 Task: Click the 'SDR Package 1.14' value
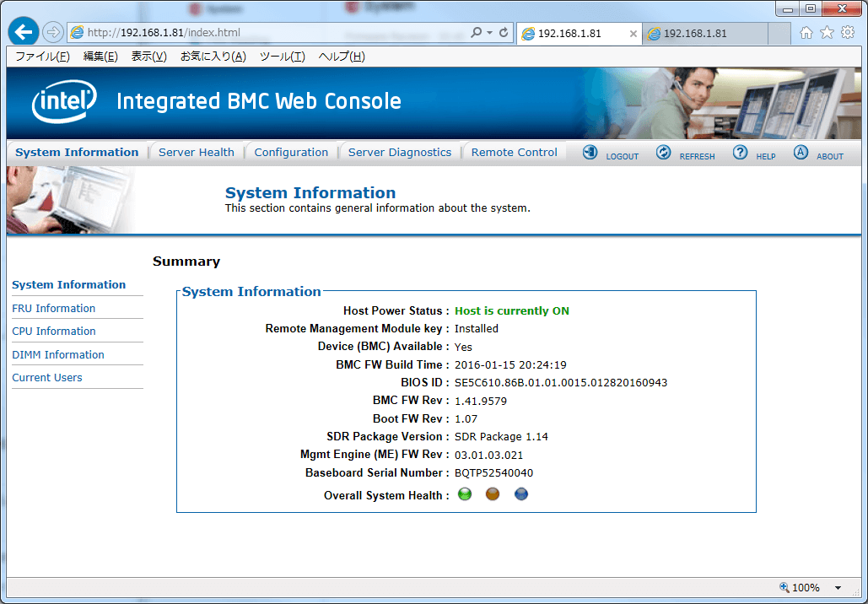501,436
